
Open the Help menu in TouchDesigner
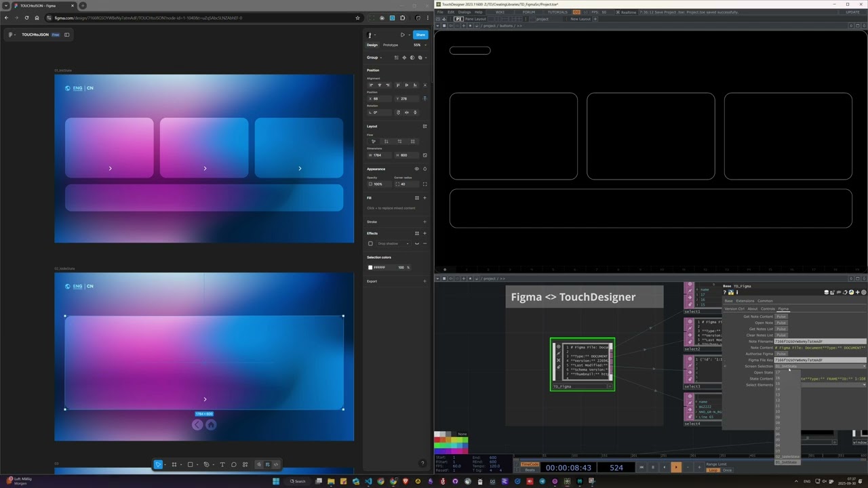(x=479, y=12)
